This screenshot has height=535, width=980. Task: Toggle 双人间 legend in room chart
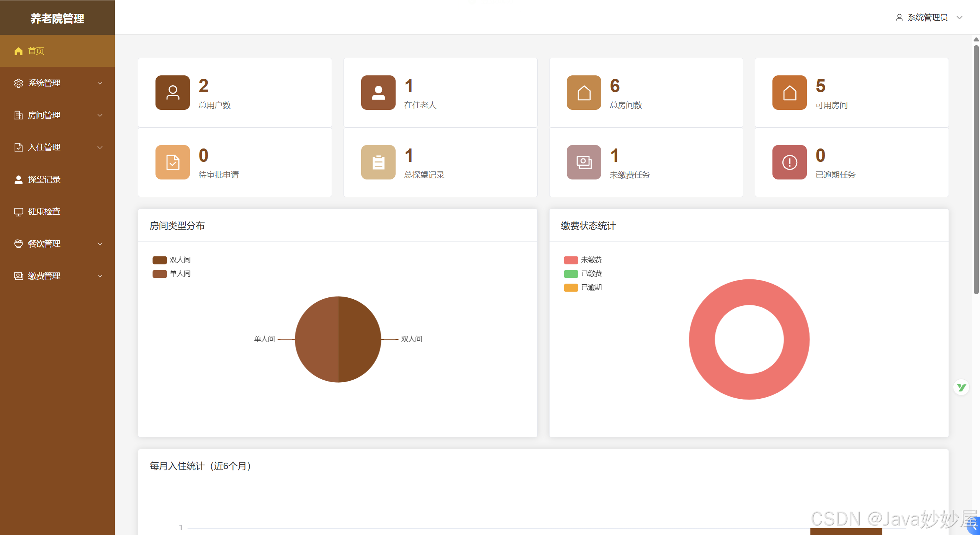(x=172, y=260)
